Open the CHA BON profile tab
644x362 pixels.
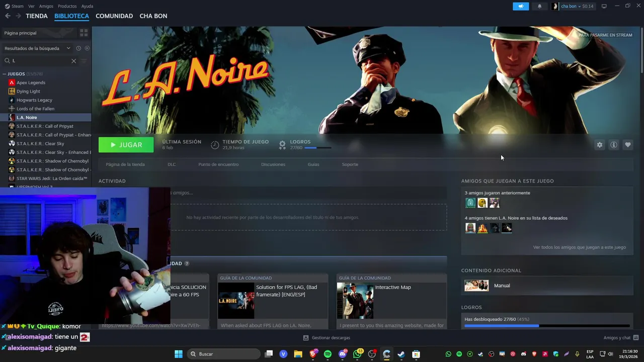tap(153, 16)
